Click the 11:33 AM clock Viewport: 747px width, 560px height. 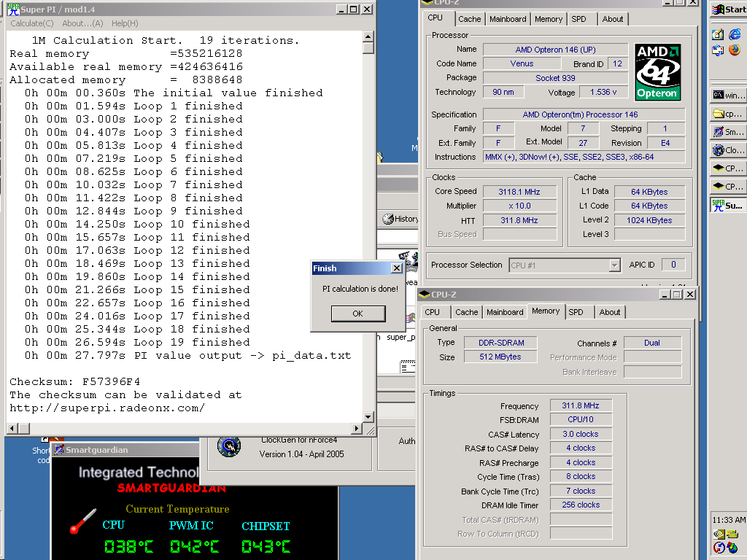(729, 519)
